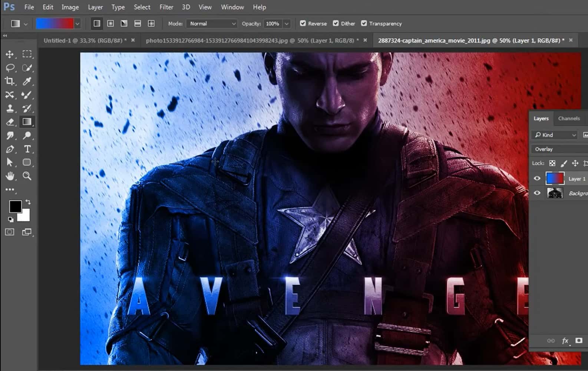Lock image pixels brush button

point(564,163)
